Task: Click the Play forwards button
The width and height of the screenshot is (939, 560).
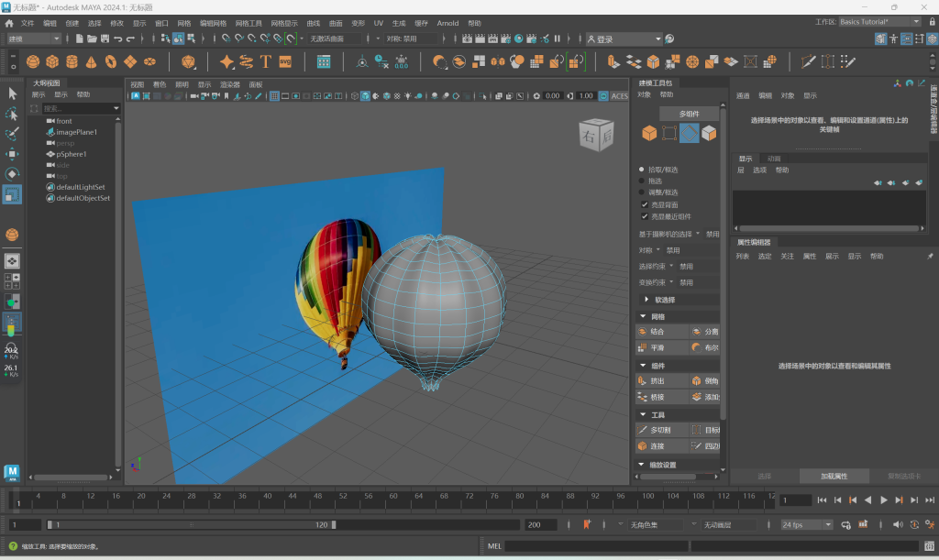Action: pyautogui.click(x=883, y=500)
